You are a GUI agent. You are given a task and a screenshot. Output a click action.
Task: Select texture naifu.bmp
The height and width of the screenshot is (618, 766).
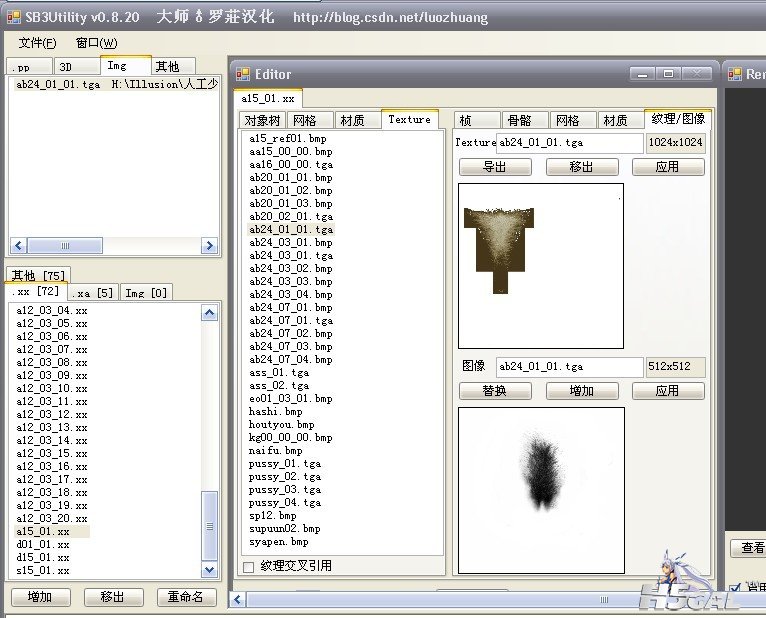pos(276,450)
